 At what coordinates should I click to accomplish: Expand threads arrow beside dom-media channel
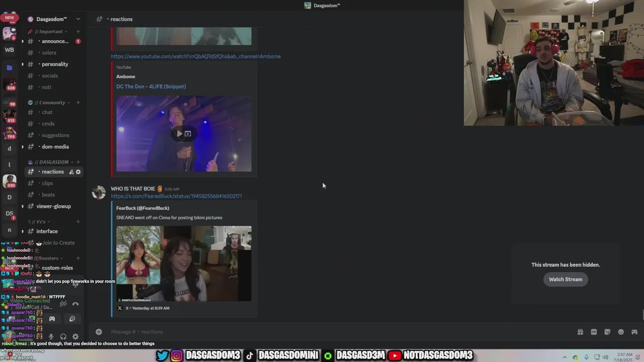click(22, 147)
